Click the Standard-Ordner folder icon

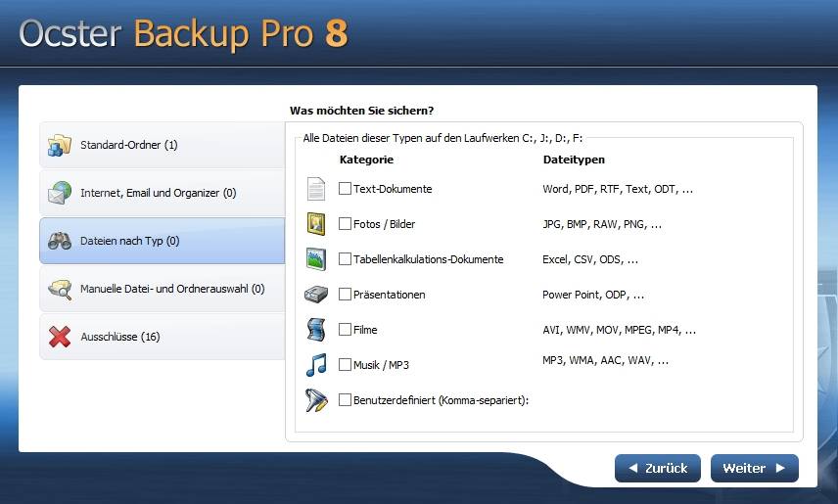[60, 146]
